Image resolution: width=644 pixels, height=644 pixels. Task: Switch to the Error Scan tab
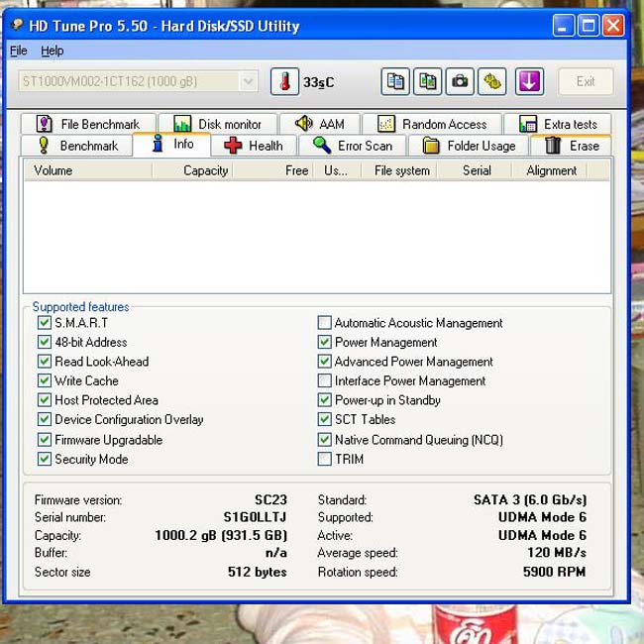pos(353,146)
